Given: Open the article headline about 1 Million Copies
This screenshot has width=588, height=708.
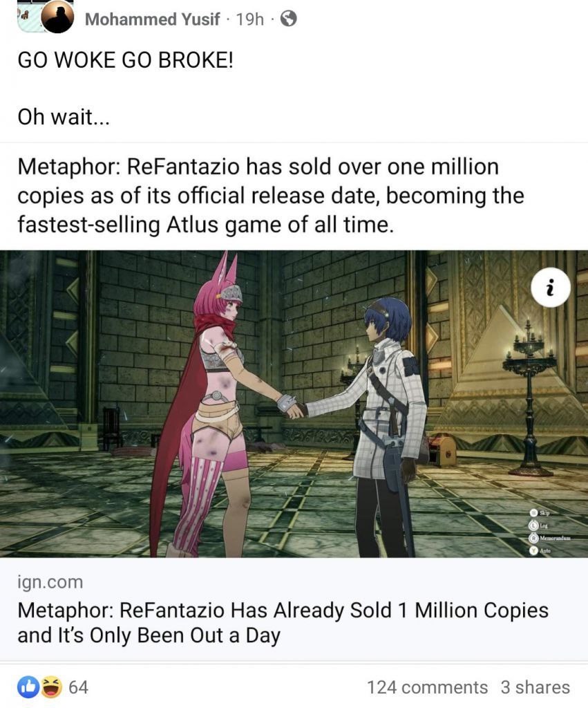Looking at the screenshot, I should [283, 623].
